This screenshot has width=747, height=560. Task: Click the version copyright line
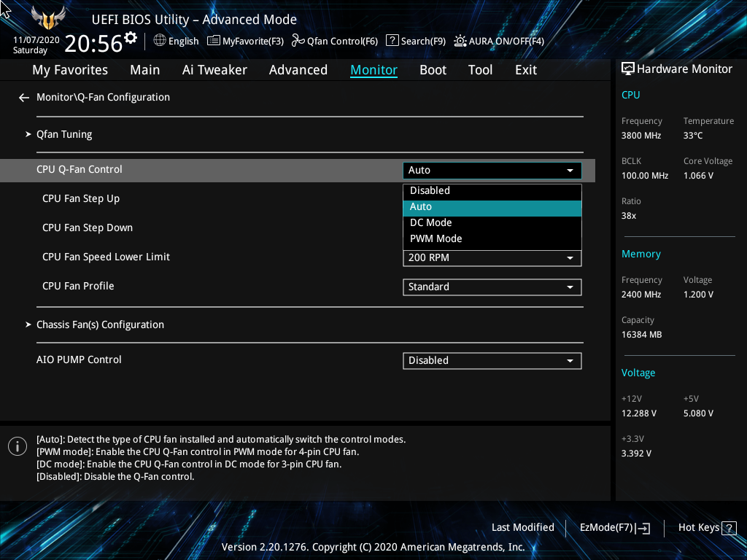point(373,547)
